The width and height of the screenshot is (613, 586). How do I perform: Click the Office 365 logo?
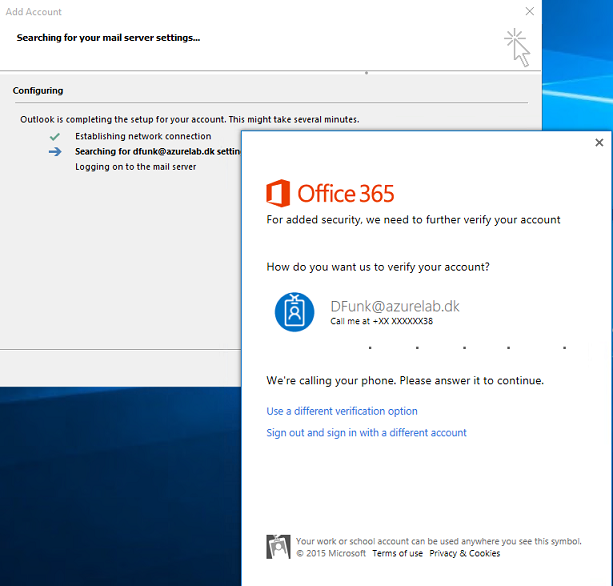(x=330, y=193)
